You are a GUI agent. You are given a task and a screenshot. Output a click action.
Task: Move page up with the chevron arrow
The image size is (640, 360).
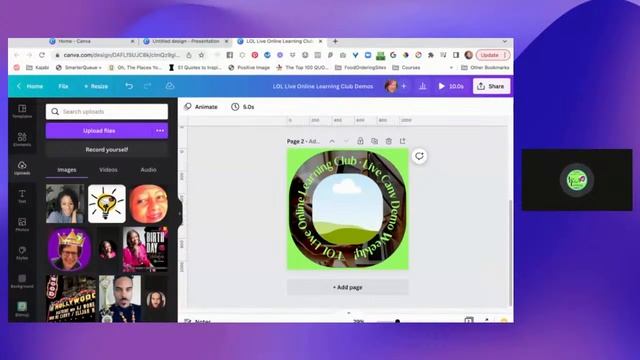332,141
